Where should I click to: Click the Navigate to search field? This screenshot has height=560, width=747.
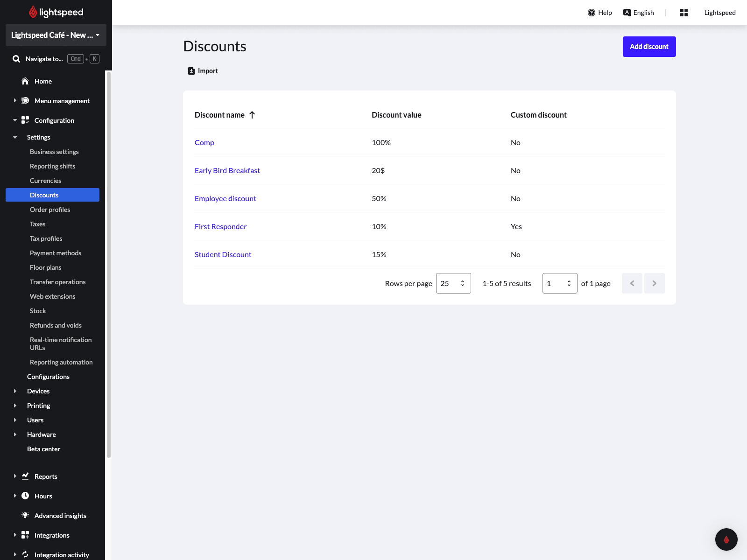44,59
